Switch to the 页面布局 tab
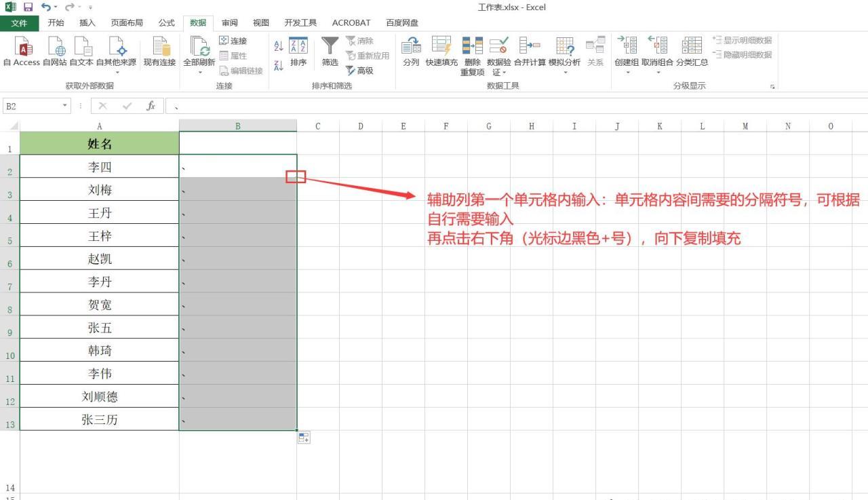Image resolution: width=868 pixels, height=500 pixels. coord(127,23)
